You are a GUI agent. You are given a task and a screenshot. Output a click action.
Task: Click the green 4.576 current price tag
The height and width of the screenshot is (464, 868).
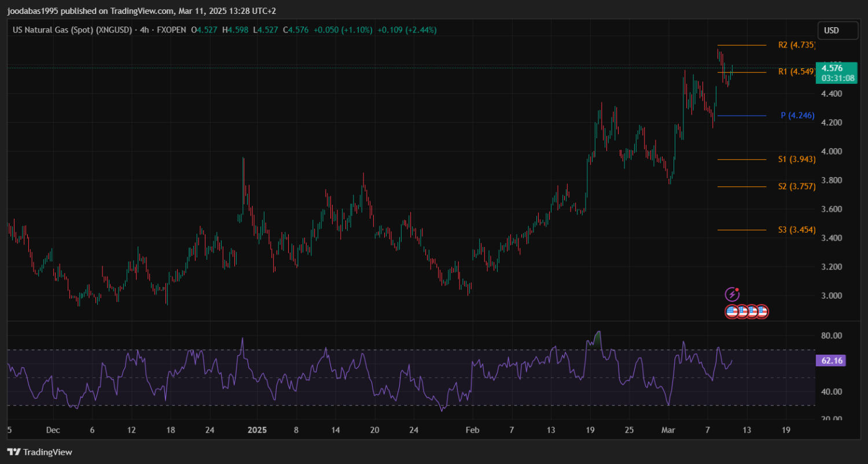836,73
